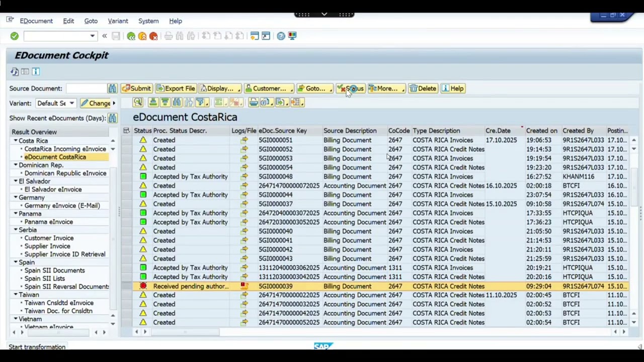
Task: Click the Customize local layout monitor icon
Action: (x=292, y=36)
